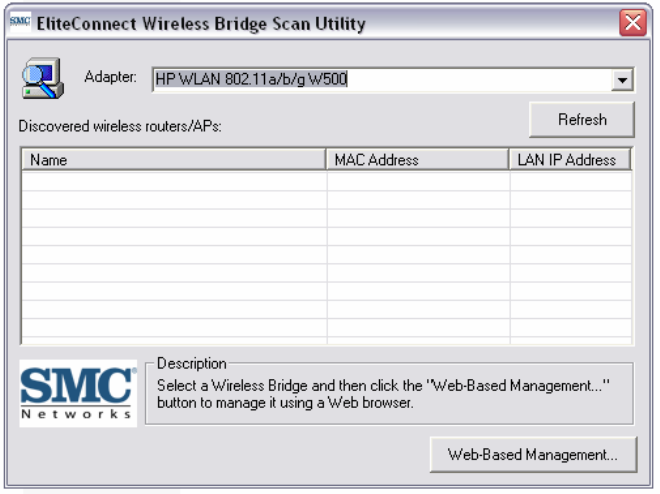Sort by the MAC Address column header
Screen dimensions: 660x494
(x=417, y=159)
